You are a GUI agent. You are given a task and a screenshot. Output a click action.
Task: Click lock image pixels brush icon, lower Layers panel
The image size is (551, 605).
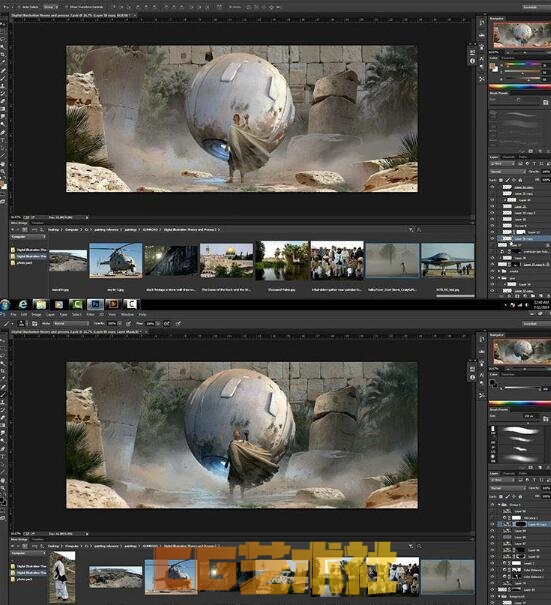[507, 496]
